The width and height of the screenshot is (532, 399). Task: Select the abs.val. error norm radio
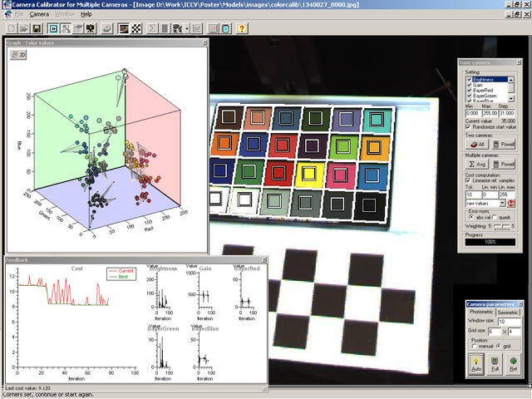pyautogui.click(x=471, y=217)
